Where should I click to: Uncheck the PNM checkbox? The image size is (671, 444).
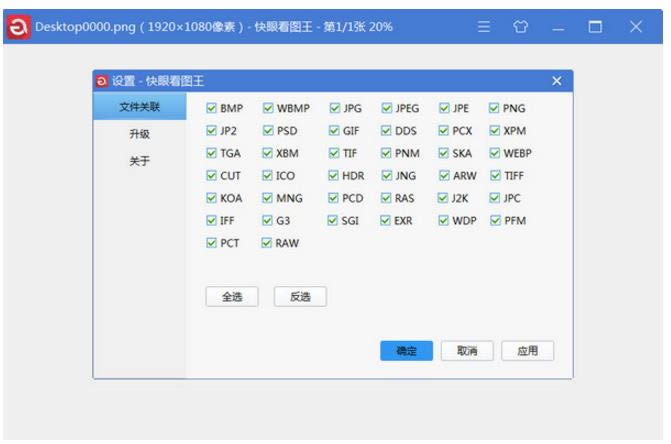point(386,153)
